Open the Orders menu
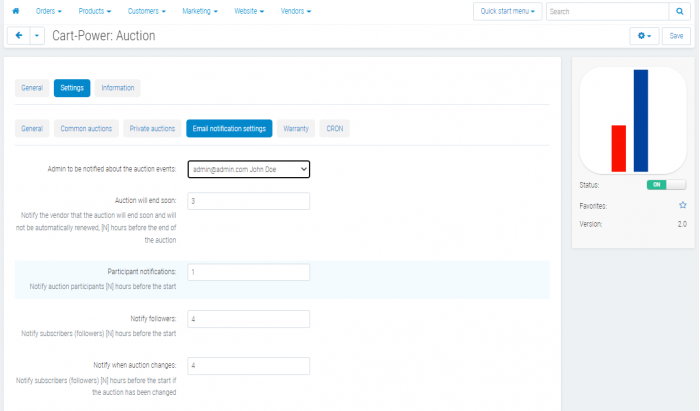 [x=49, y=11]
